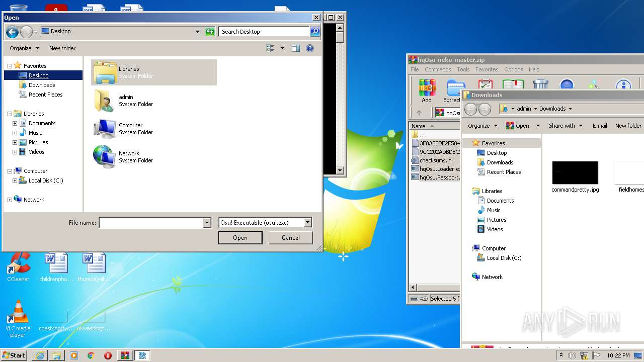The width and height of the screenshot is (644, 362).
Task: Click the Start button
Action: coord(14,355)
